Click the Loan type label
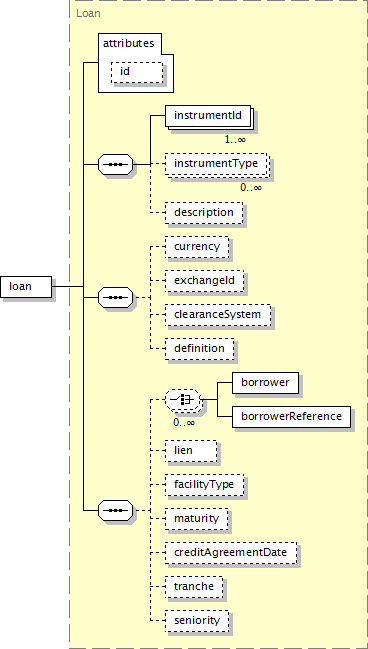368x649 pixels. tap(88, 13)
